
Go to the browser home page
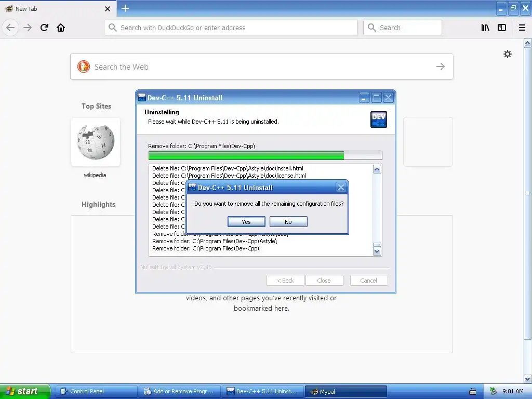(x=61, y=28)
